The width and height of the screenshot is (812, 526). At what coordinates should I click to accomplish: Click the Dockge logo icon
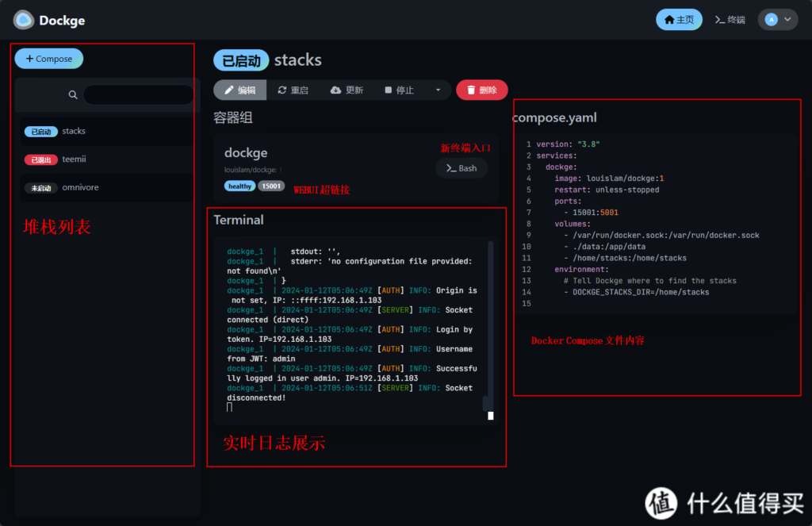pyautogui.click(x=24, y=20)
